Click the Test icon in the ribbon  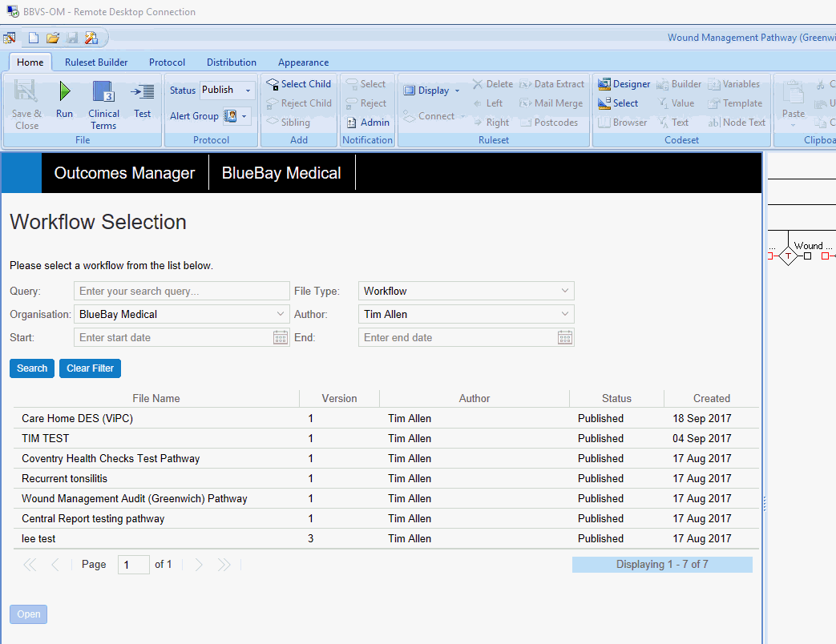143,92
